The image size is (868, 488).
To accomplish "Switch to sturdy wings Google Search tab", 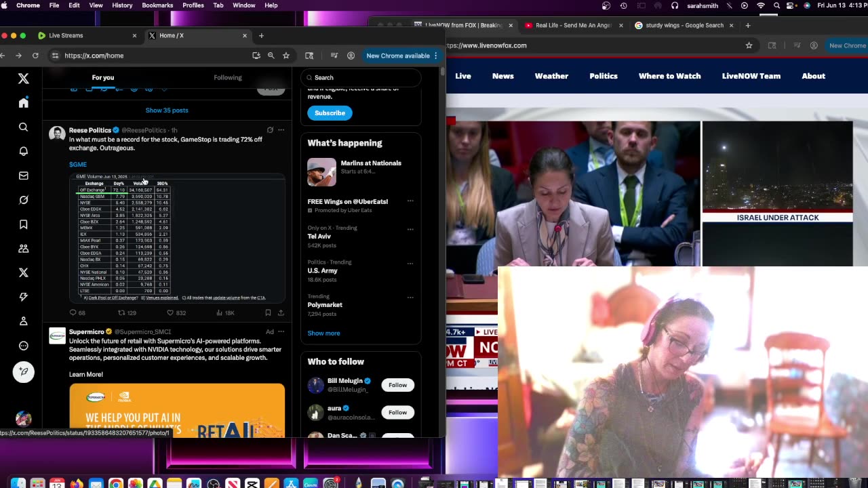I will pos(684,25).
